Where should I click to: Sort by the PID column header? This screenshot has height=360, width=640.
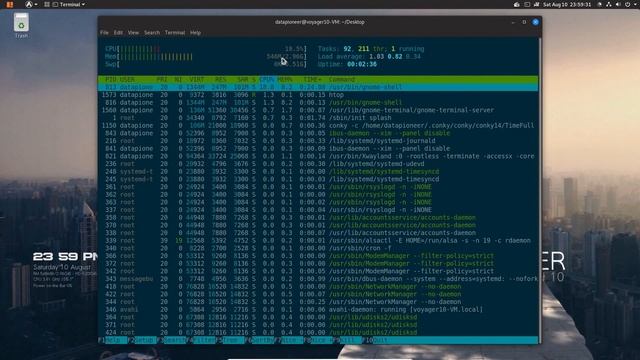[111, 80]
